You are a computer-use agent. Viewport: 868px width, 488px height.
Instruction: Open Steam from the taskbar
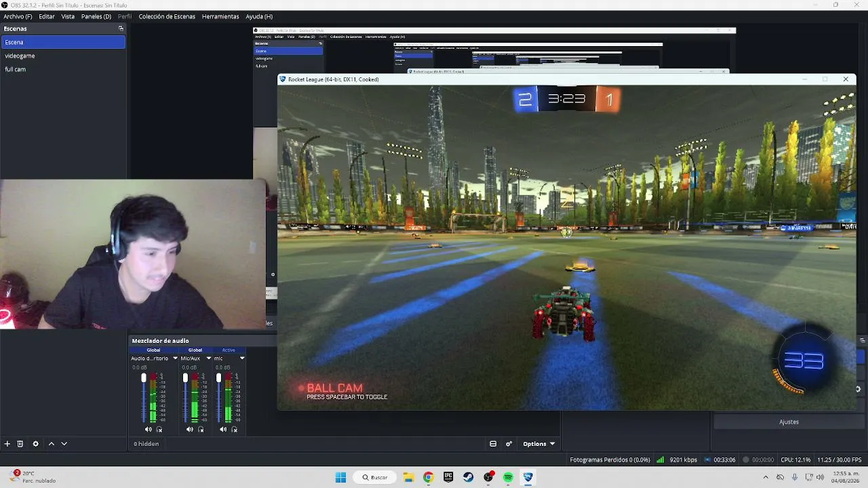pyautogui.click(x=468, y=477)
